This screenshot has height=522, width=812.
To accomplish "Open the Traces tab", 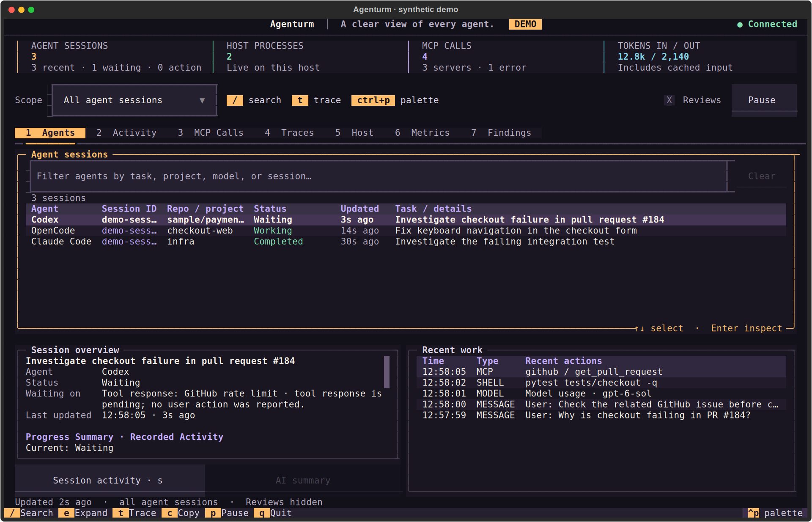I will tap(289, 133).
